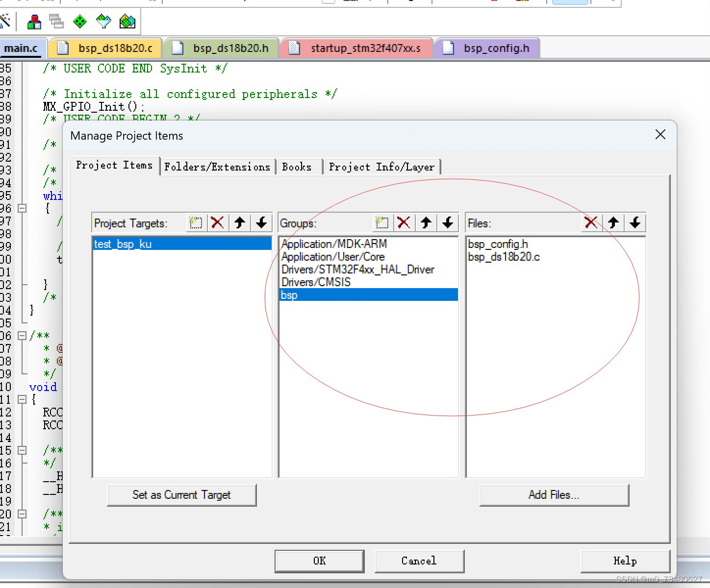Select the bsp group
Image resolution: width=710 pixels, height=588 pixels.
[369, 295]
